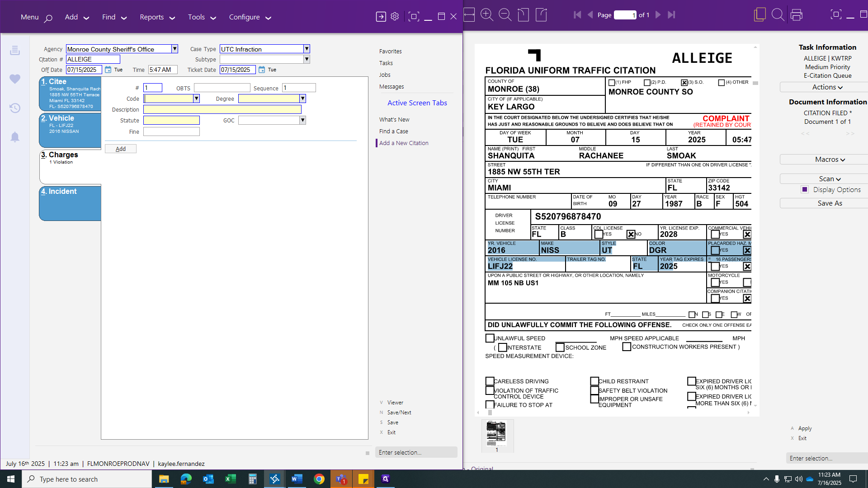Print the citation document
Screen dimensions: 868x488
click(x=796, y=15)
